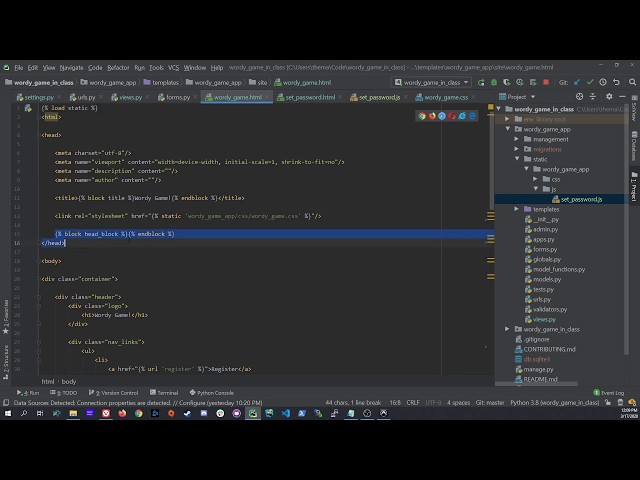
Task: Click CRLF line separator in status bar
Action: pos(413,403)
